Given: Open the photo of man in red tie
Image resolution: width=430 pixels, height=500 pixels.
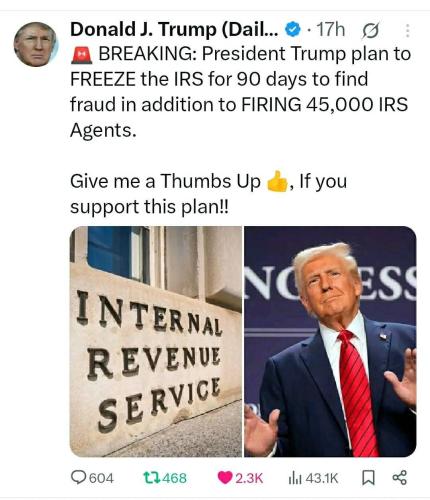Looking at the screenshot, I should click(x=330, y=341).
